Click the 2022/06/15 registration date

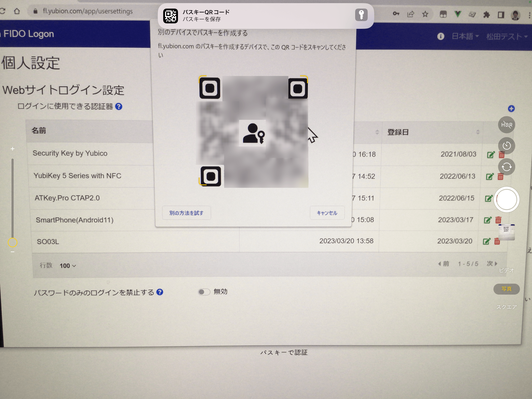coord(456,198)
